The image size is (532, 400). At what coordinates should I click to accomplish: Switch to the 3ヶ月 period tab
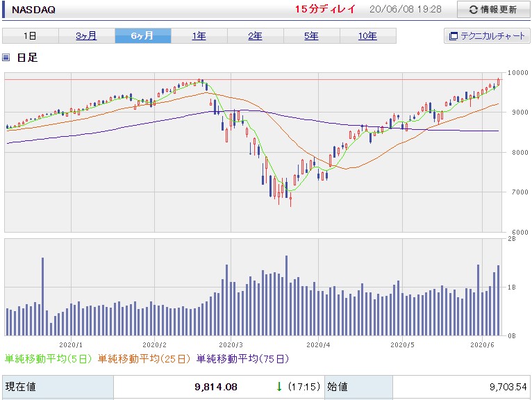click(x=87, y=36)
